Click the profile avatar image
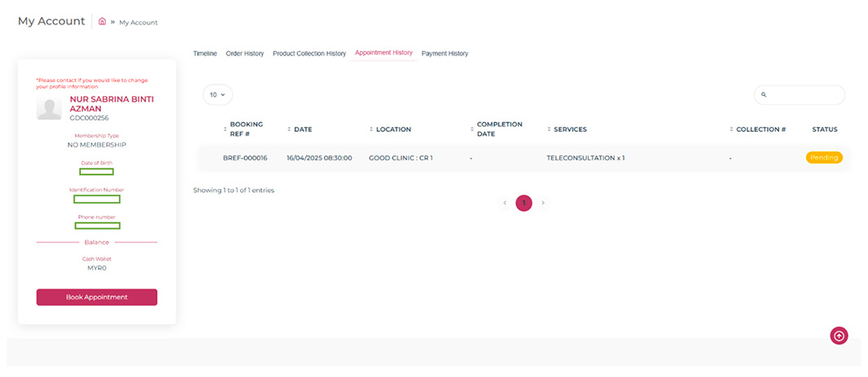Viewport: 868px width, 377px height. coord(49,108)
